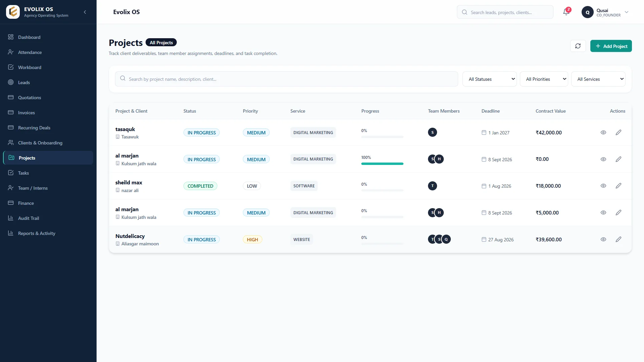This screenshot has width=644, height=362.
Task: Open Recurring Deals from the sidebar
Action: (x=48, y=128)
